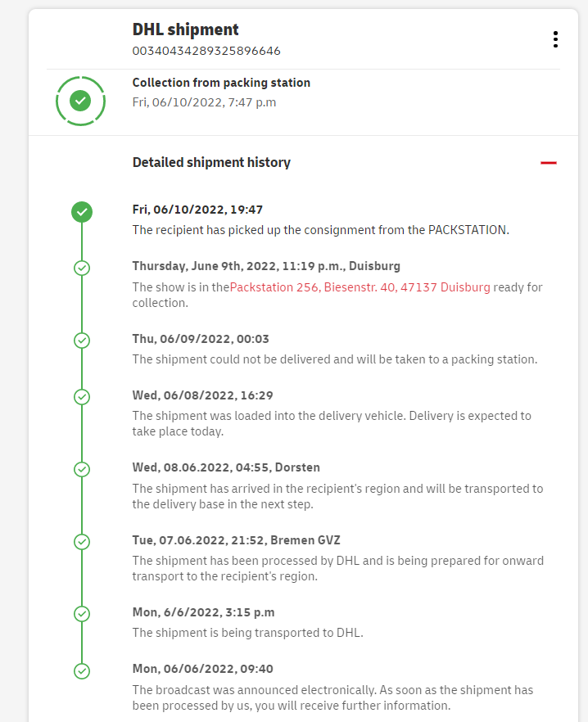The height and width of the screenshot is (722, 588).
Task: Click the checkmark beside the Dorsten entry
Action: pyautogui.click(x=82, y=469)
